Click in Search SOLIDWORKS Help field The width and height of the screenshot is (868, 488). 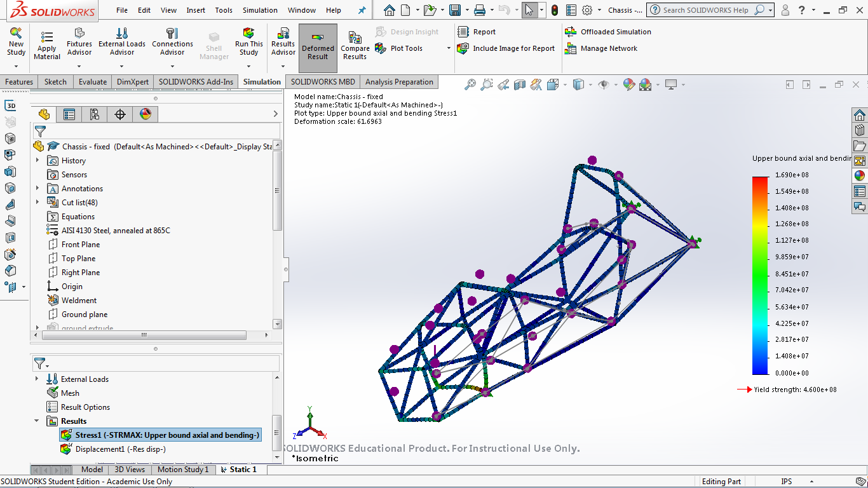tap(705, 10)
